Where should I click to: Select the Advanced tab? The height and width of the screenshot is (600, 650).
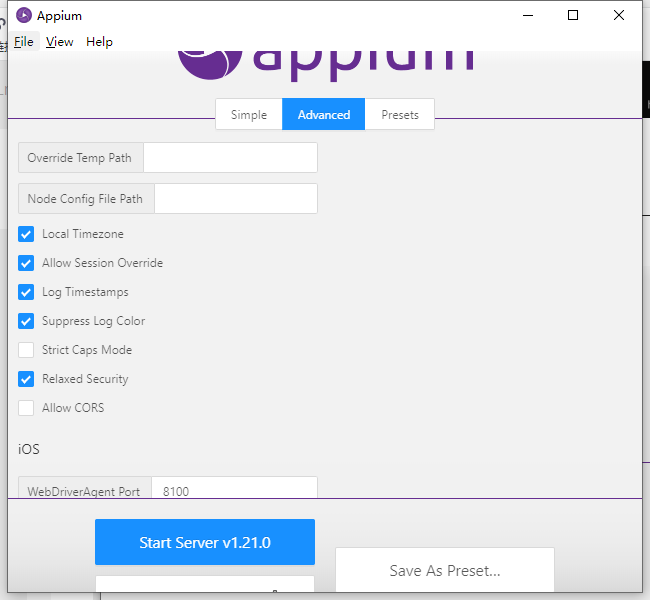pyautogui.click(x=324, y=114)
